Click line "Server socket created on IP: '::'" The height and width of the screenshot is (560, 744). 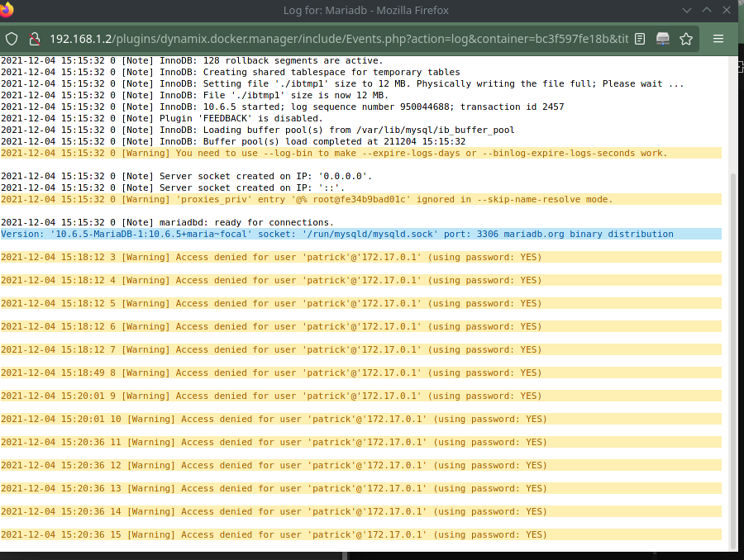tap(173, 187)
